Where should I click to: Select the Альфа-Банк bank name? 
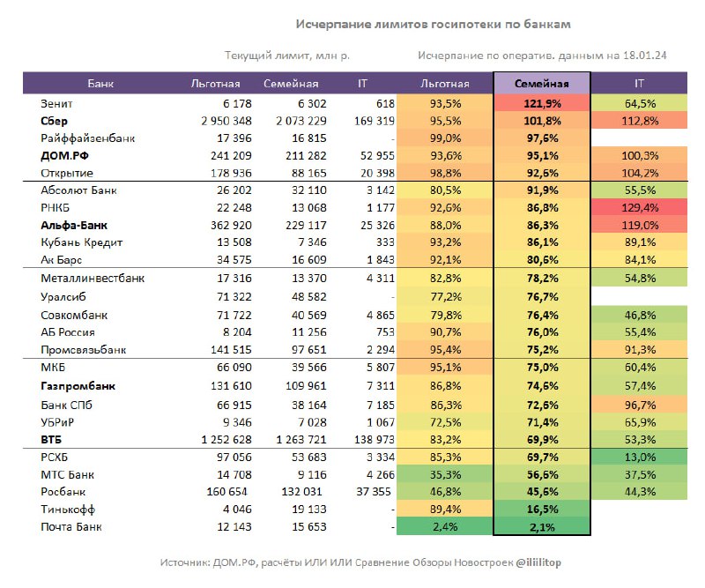(x=74, y=226)
